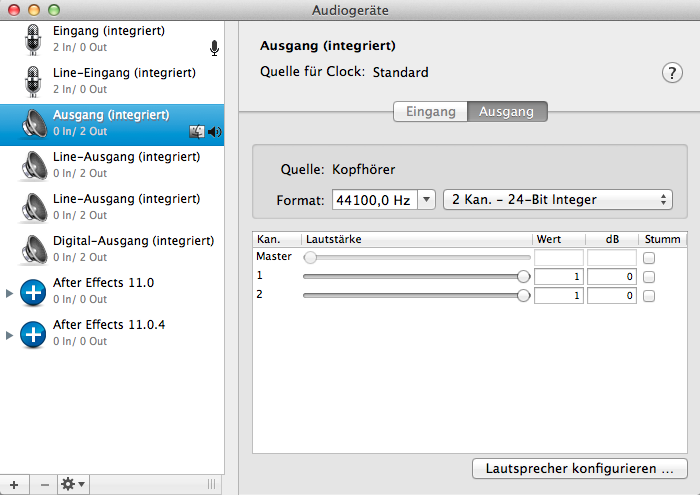
Task: Toggle Stumm checkbox for channel 2
Action: [x=649, y=296]
